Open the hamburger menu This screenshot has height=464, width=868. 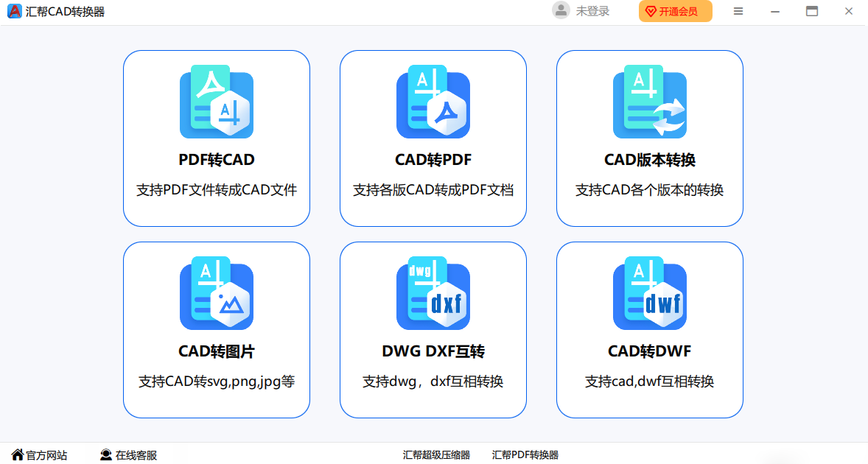click(738, 11)
